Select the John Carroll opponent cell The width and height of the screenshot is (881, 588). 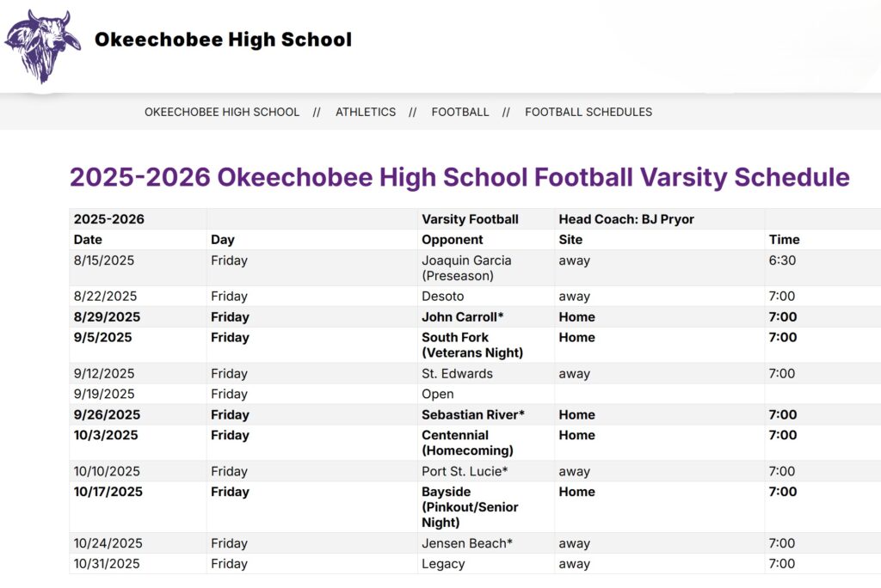[x=462, y=317]
